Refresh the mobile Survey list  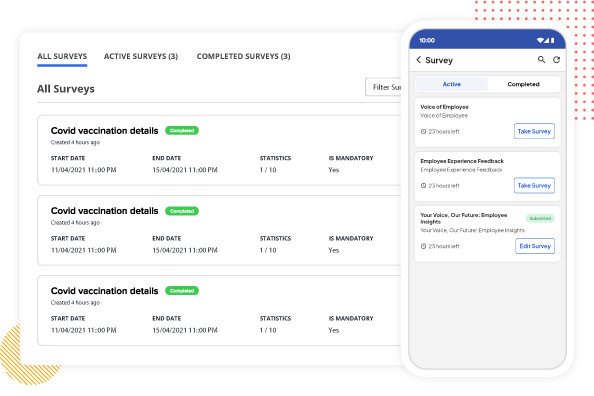(556, 59)
